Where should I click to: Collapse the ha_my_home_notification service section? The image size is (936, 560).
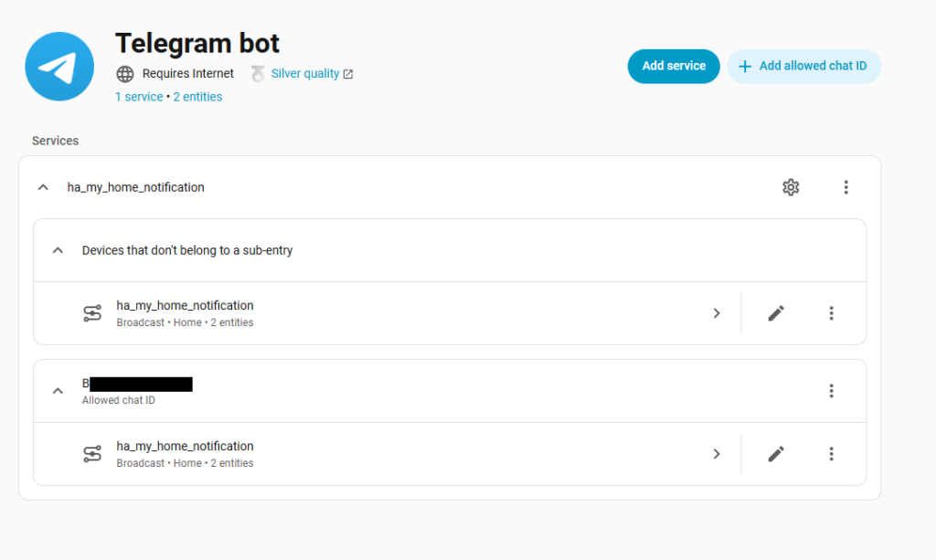point(42,187)
